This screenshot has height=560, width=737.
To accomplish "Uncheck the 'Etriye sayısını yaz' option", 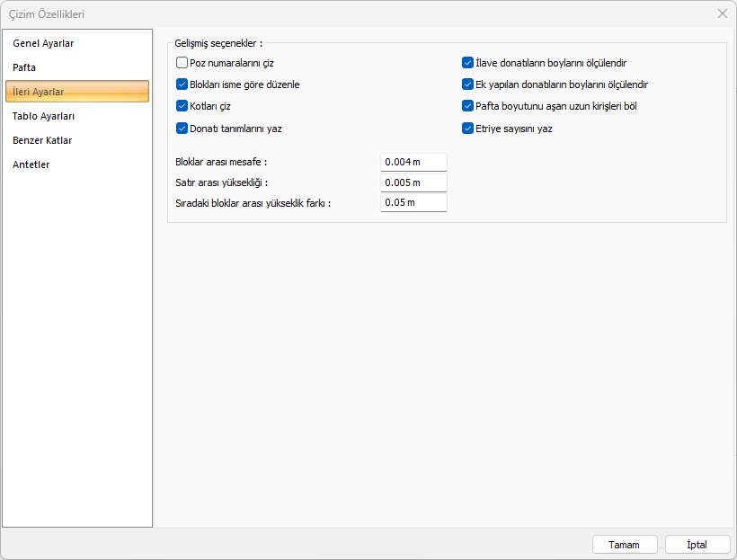I will coord(468,129).
